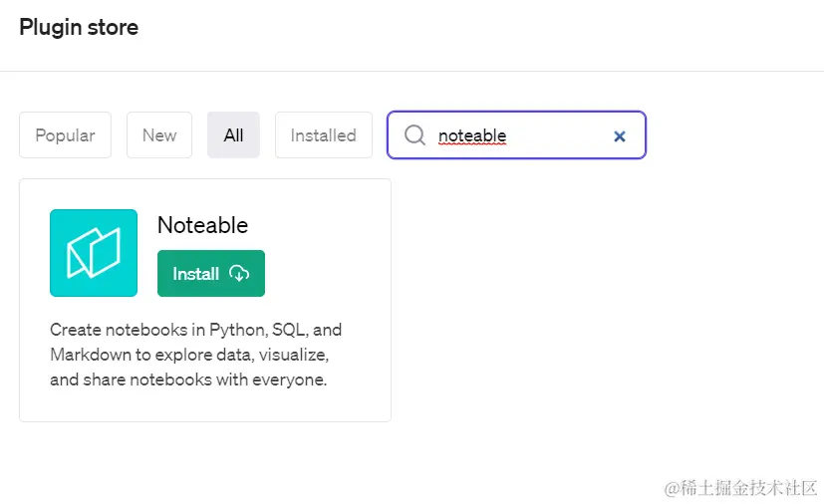
Task: Switch to the Popular filter tab
Action: 65,135
